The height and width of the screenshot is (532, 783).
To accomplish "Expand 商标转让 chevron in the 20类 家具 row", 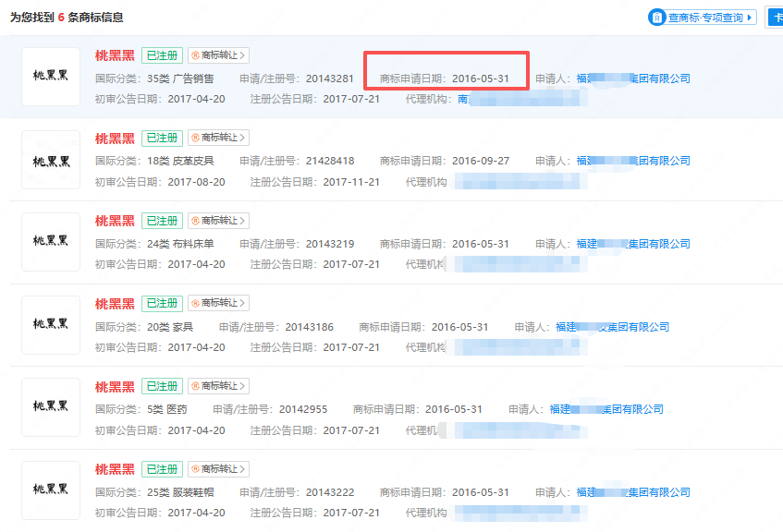I will [243, 303].
